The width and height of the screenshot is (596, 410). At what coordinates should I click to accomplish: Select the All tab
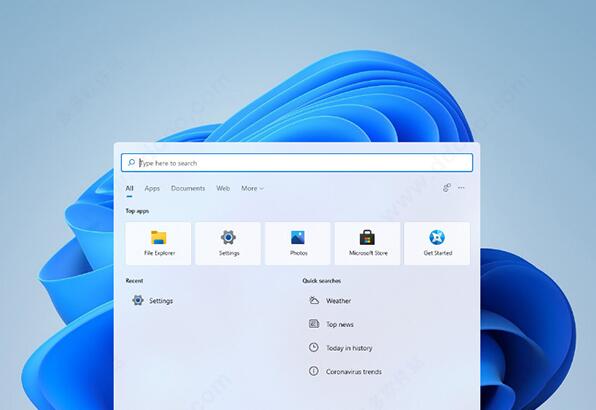click(129, 188)
